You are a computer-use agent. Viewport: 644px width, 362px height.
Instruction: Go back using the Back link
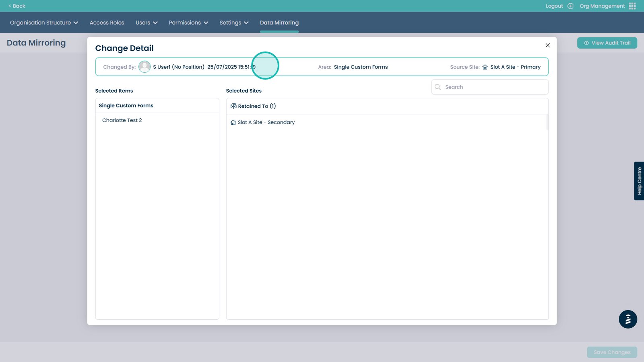(17, 6)
